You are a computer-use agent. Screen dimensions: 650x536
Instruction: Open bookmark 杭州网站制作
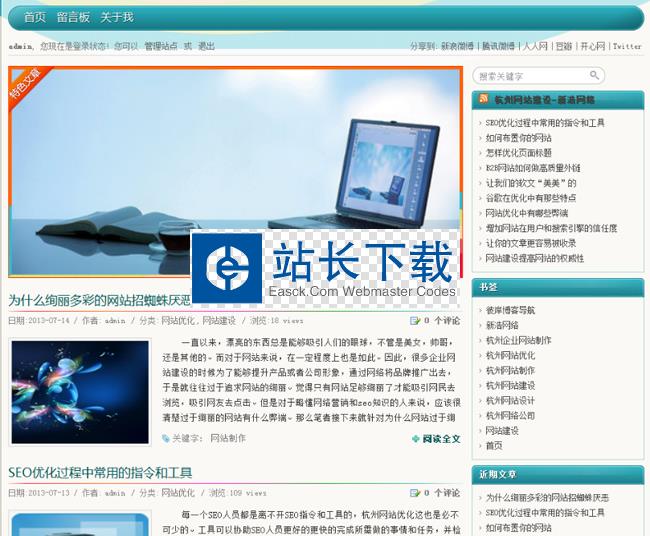(510, 370)
